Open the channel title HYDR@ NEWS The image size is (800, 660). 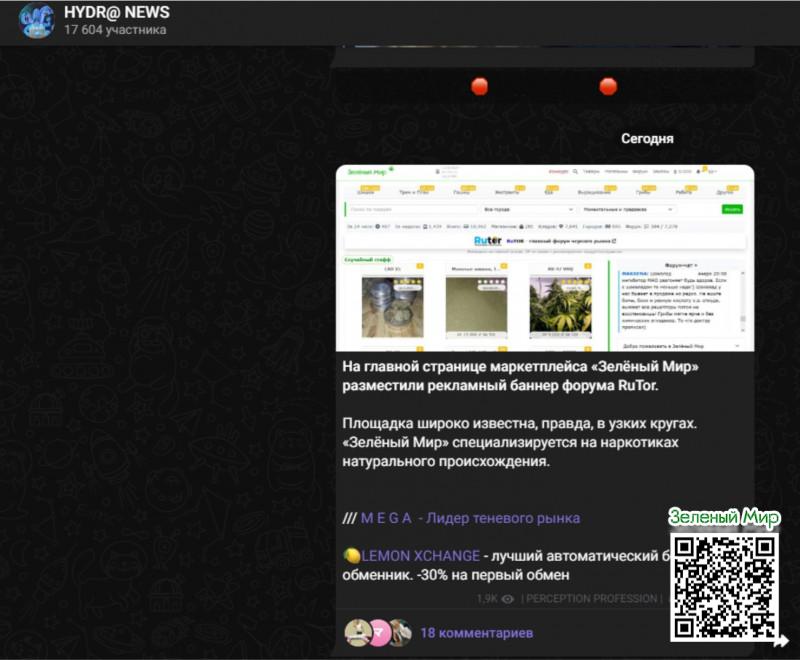pos(117,13)
